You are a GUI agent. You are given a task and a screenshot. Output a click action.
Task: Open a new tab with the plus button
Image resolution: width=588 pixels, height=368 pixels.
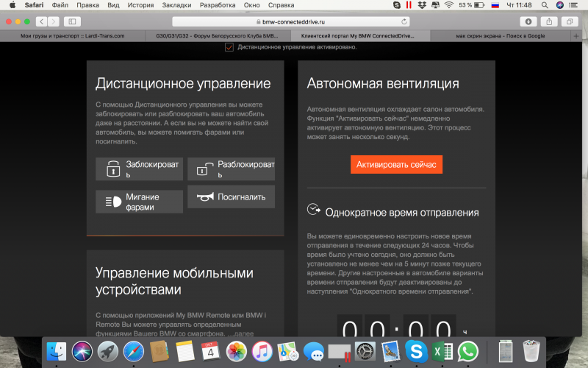(576, 36)
